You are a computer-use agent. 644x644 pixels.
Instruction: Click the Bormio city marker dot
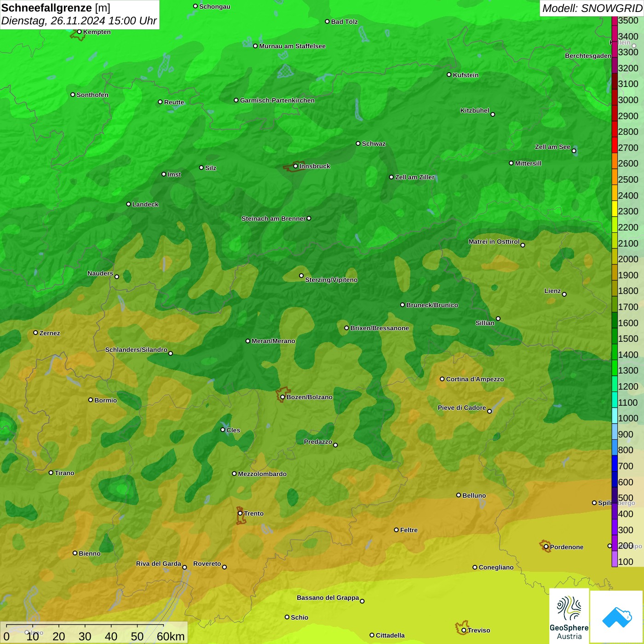(91, 400)
